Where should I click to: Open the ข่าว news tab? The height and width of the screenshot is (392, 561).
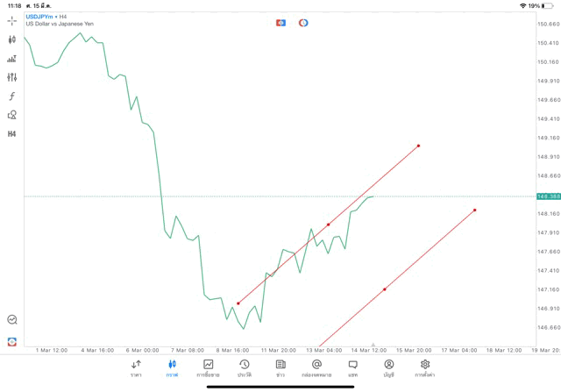pyautogui.click(x=280, y=368)
